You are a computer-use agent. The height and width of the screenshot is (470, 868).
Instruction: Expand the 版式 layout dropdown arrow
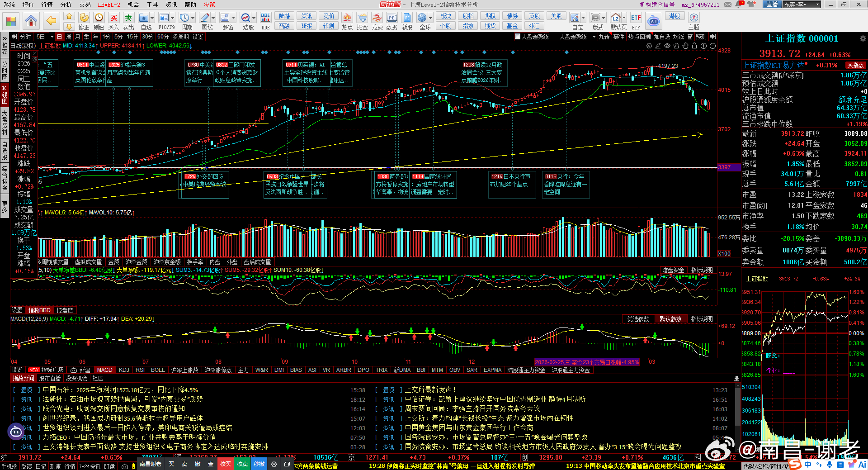(604, 18)
